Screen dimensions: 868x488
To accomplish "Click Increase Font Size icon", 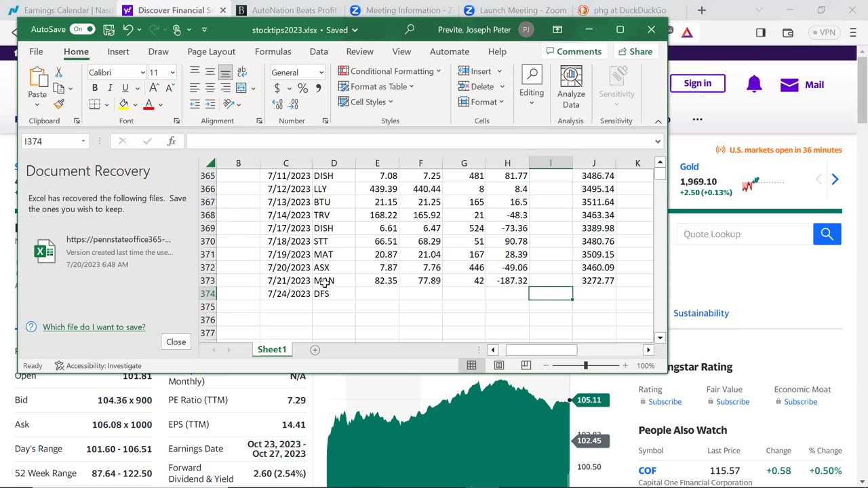I will coord(154,88).
